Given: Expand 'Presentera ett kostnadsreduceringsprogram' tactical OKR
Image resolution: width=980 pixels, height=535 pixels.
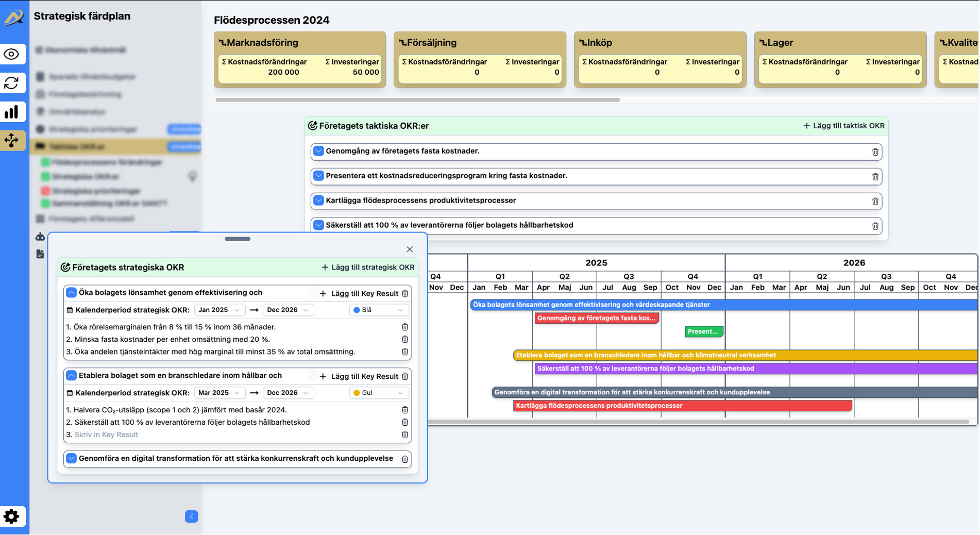Looking at the screenshot, I should click(x=318, y=176).
